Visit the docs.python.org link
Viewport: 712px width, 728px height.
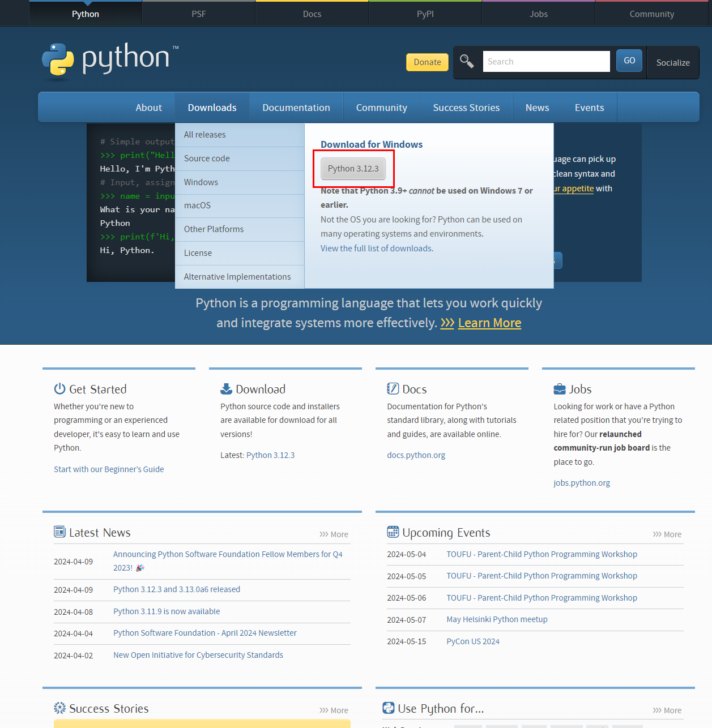coord(416,455)
